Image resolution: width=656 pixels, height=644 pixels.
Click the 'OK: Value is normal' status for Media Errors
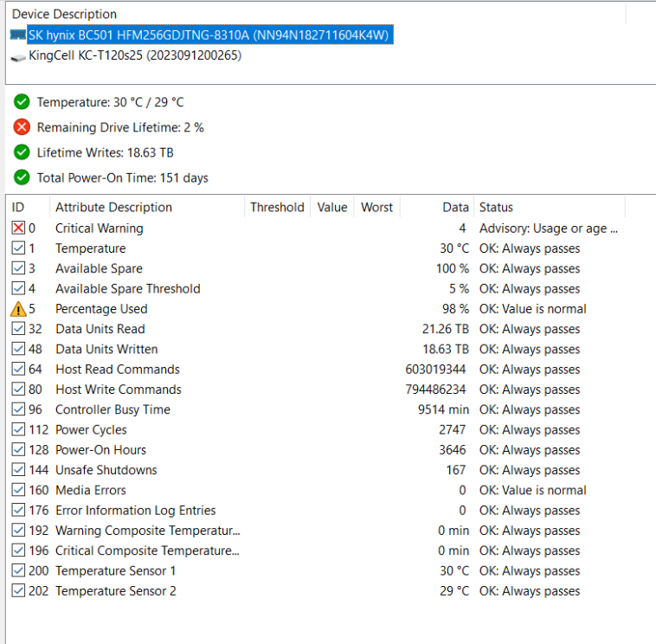tap(532, 490)
